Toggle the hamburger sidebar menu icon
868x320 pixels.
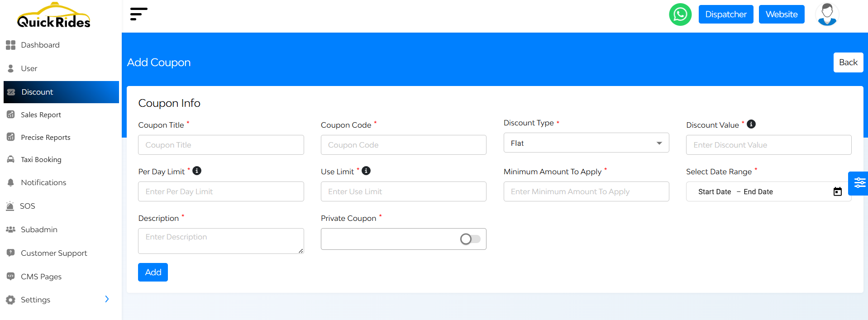point(138,14)
